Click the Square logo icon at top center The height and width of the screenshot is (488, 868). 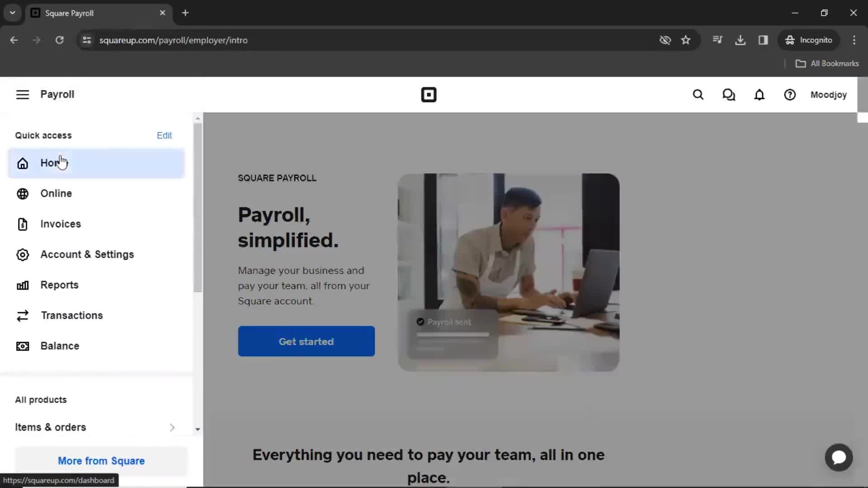429,95
